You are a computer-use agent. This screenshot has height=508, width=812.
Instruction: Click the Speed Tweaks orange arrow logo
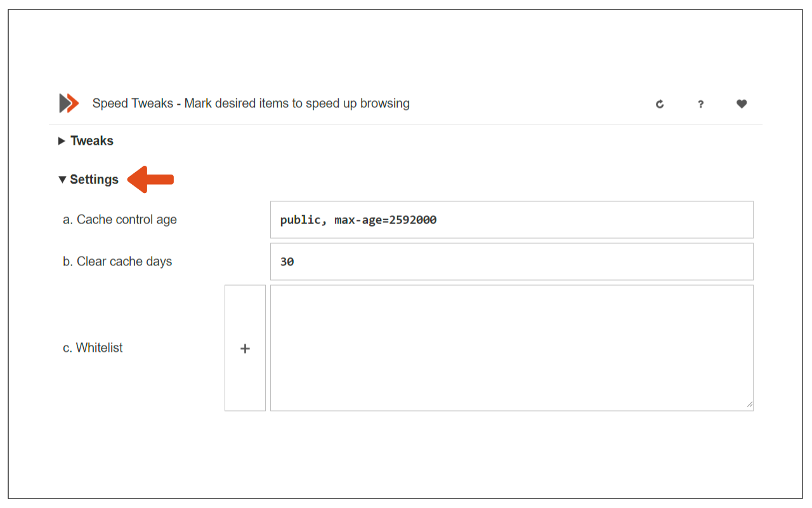pyautogui.click(x=69, y=103)
